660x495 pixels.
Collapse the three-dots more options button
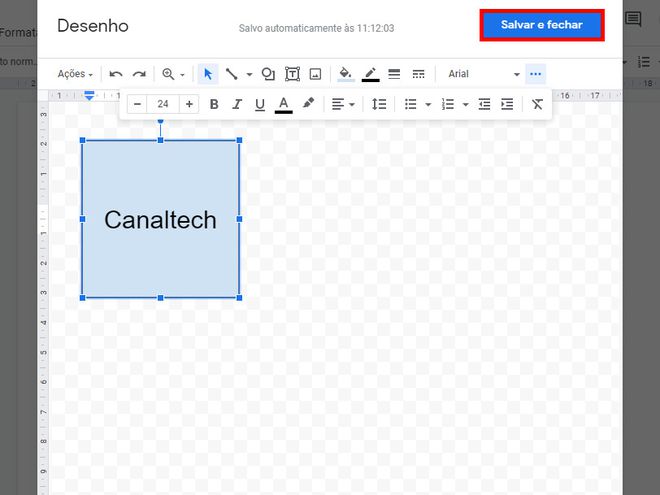(x=535, y=74)
